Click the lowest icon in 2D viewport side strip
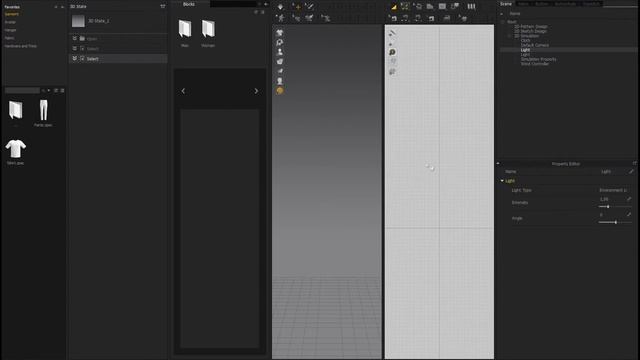Image resolution: width=640 pixels, height=360 pixels. click(x=392, y=72)
